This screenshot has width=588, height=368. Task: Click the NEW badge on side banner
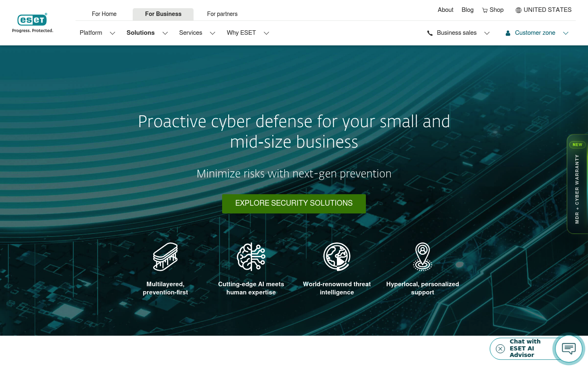577,145
